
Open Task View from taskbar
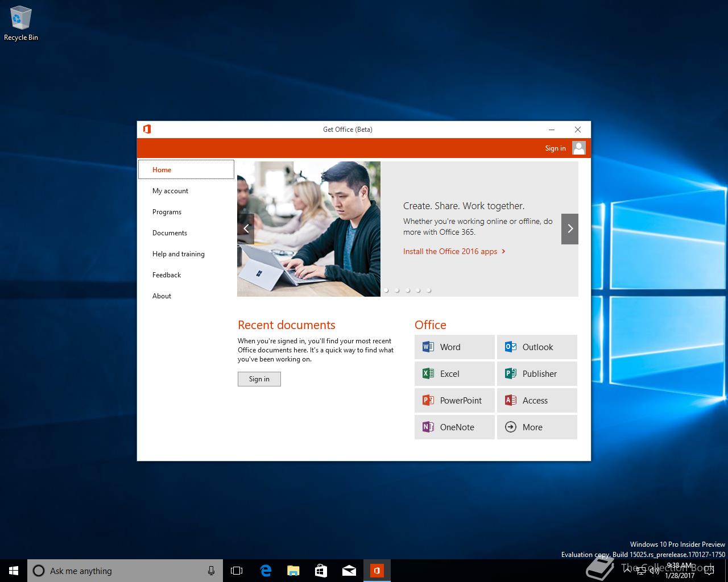237,571
